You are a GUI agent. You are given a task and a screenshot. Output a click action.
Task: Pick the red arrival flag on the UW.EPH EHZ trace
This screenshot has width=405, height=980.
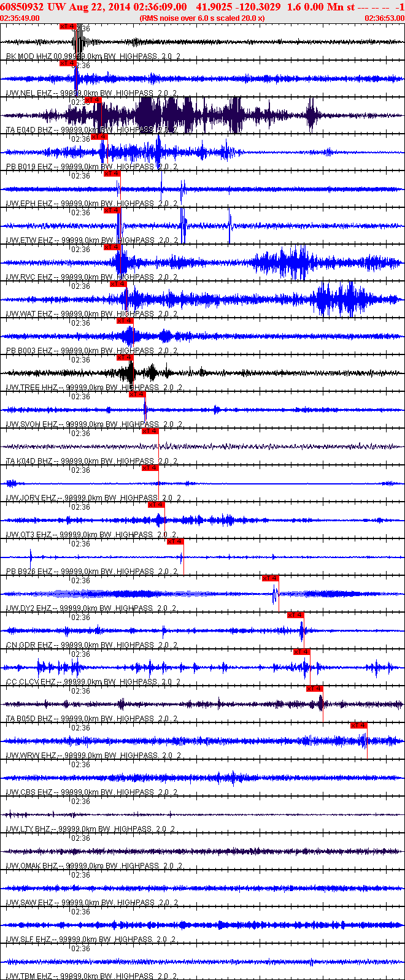coord(112,174)
